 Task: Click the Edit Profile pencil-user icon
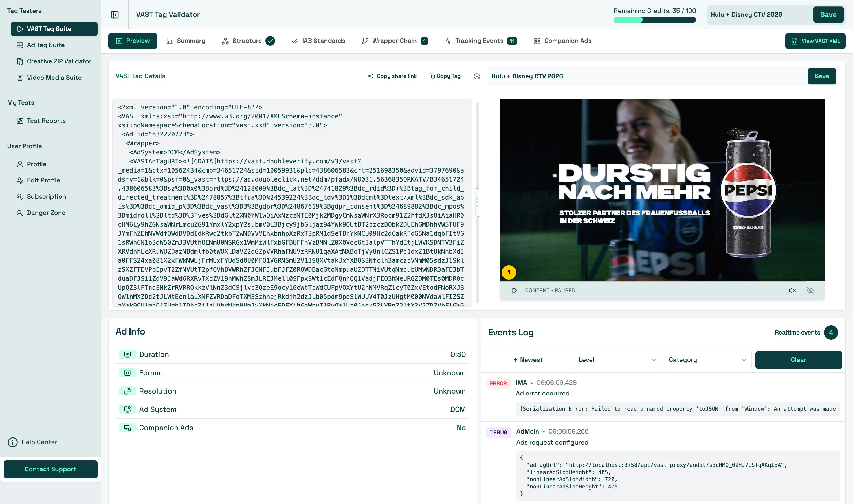pos(20,180)
